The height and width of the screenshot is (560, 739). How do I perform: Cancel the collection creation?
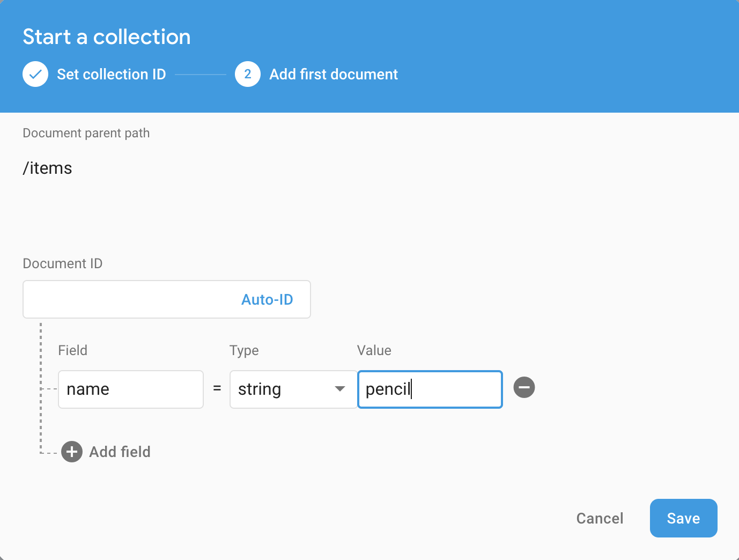(599, 518)
